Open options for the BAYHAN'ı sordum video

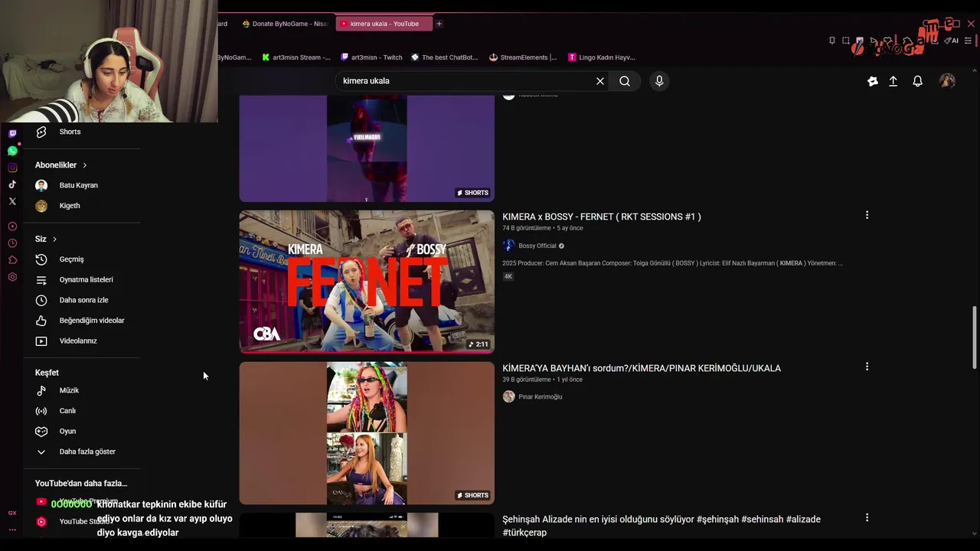(867, 367)
